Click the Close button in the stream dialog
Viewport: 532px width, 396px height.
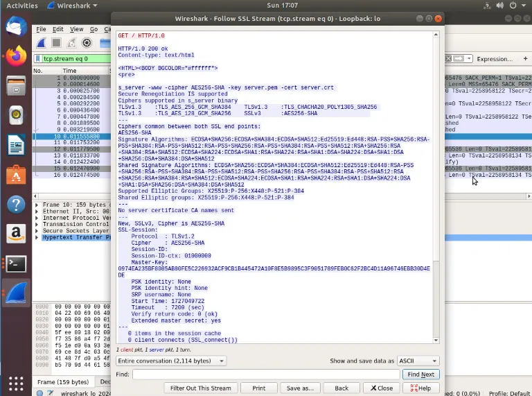click(382, 388)
